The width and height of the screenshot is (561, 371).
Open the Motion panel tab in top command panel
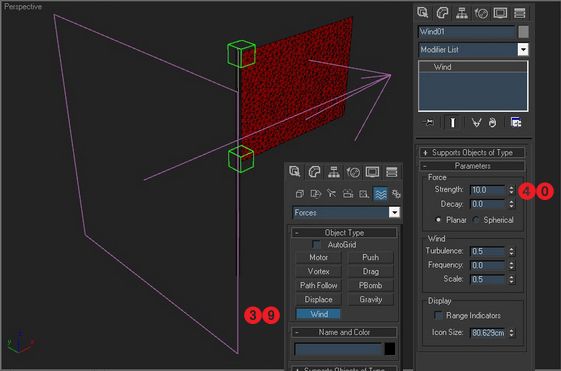pyautogui.click(x=481, y=13)
